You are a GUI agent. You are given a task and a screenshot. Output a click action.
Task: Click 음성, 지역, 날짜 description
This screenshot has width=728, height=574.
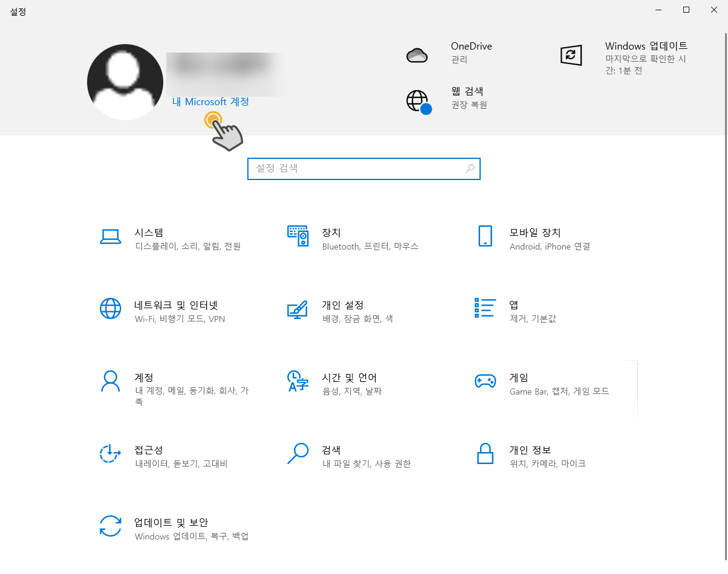[352, 392]
